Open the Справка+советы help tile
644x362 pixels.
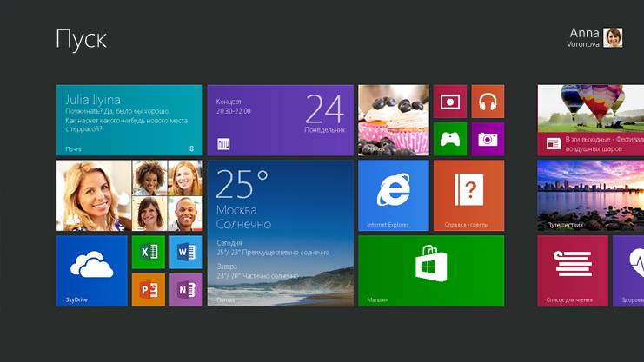[468, 195]
